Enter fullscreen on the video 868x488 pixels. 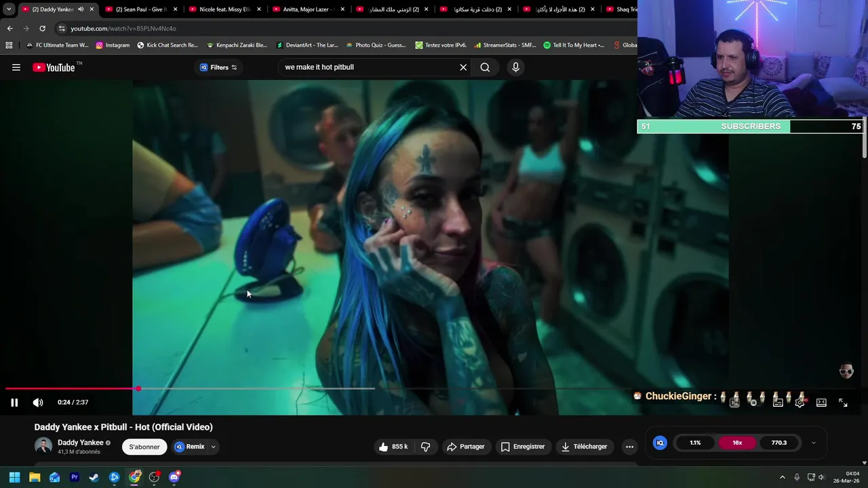pos(843,403)
